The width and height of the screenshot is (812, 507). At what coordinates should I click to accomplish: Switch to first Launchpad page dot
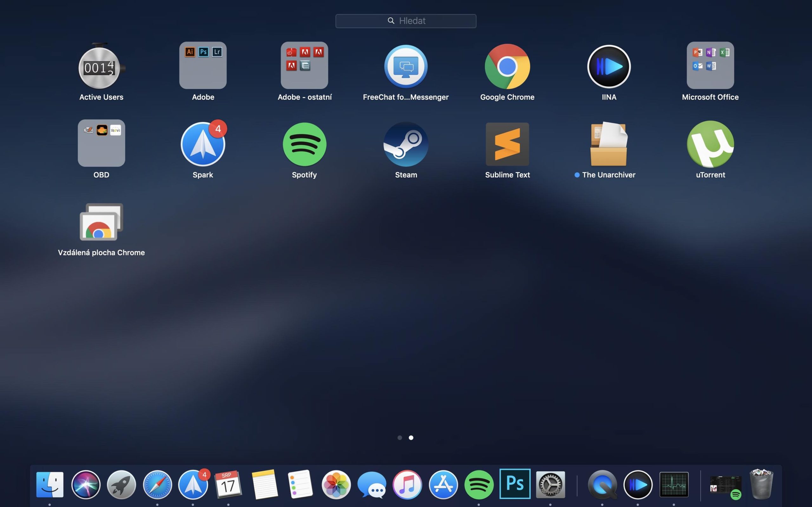(400, 438)
